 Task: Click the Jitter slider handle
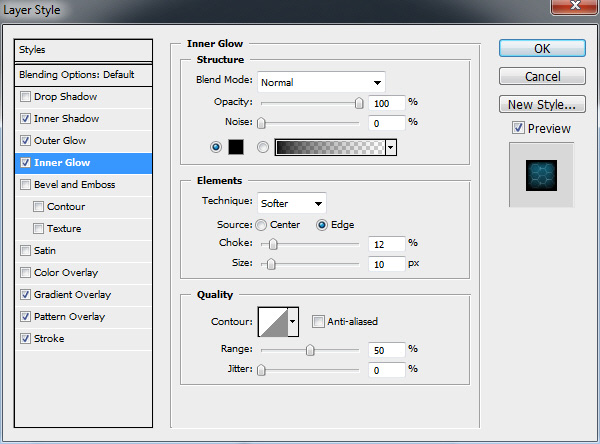261,370
